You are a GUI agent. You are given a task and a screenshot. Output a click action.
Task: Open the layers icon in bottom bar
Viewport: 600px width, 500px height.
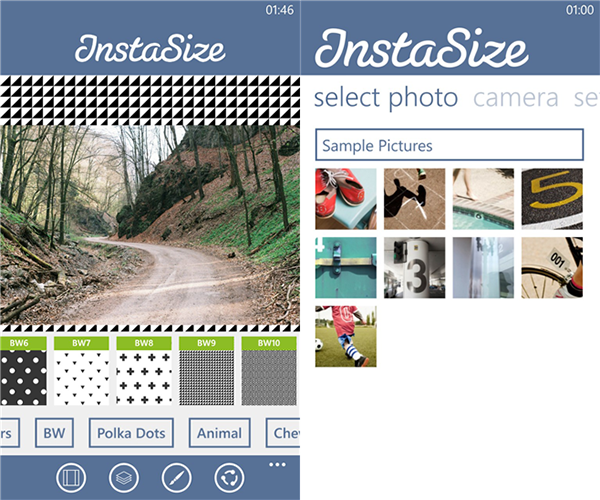(124, 477)
